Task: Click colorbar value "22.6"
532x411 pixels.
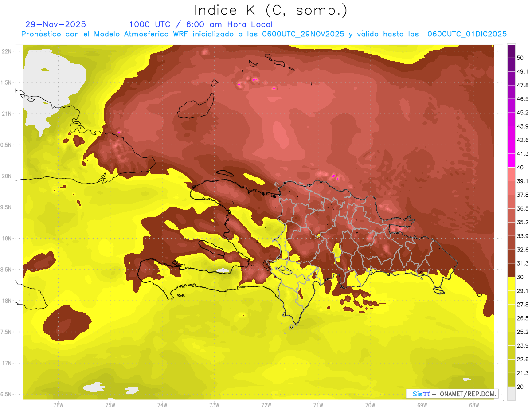Action: coord(523,360)
